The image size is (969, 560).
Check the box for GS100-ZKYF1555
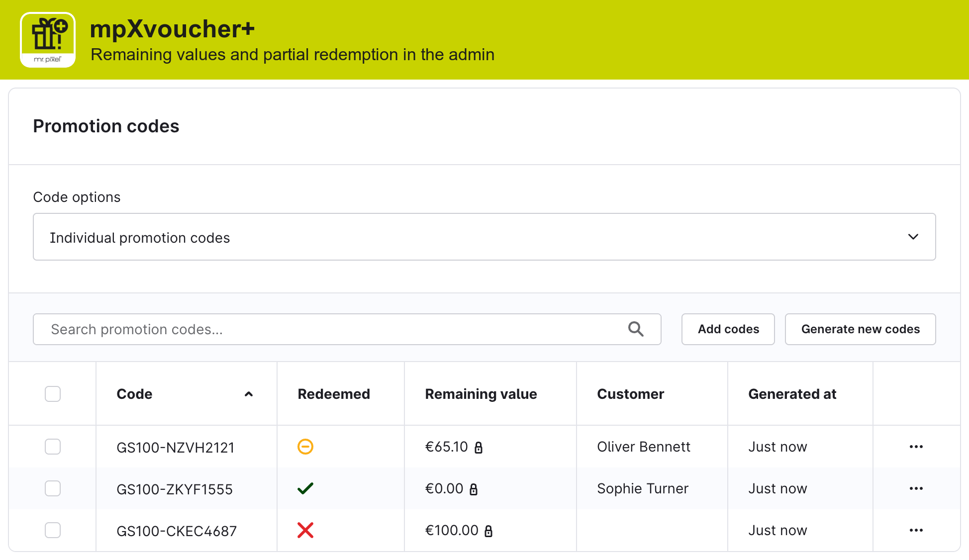(x=53, y=488)
